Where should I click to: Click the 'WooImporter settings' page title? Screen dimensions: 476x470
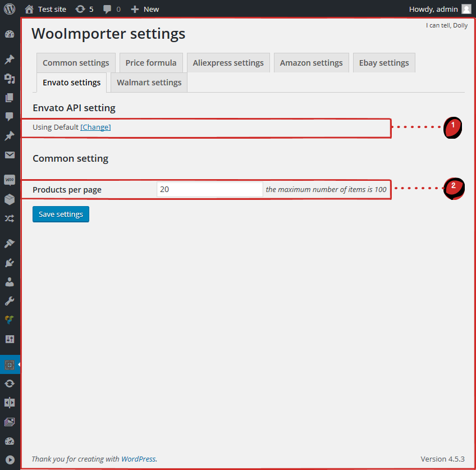[108, 33]
